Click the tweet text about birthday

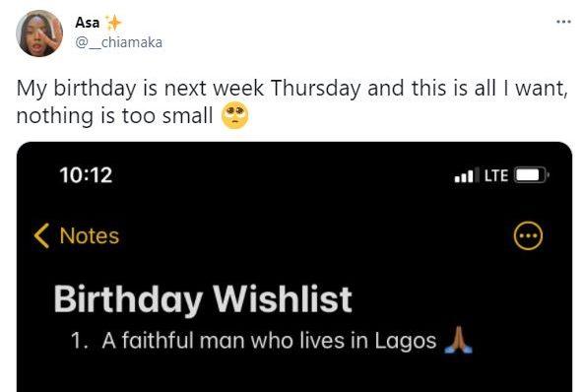[292, 101]
